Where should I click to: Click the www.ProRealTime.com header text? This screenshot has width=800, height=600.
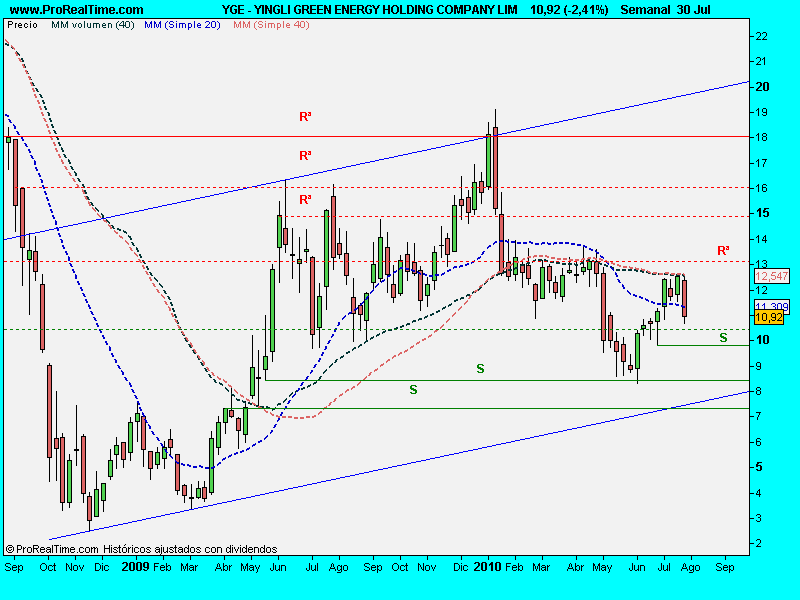(x=77, y=10)
